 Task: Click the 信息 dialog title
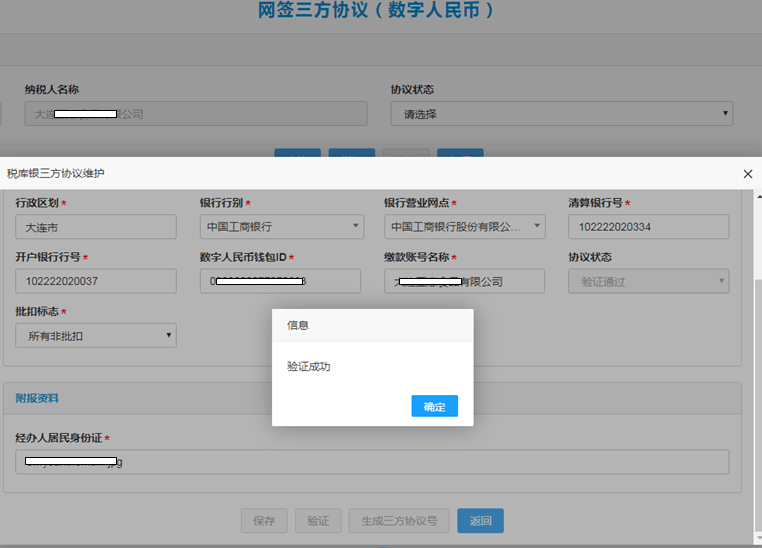pos(298,325)
